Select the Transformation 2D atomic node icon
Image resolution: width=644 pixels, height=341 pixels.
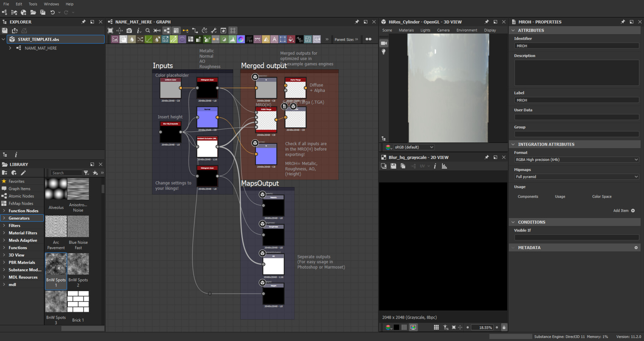coord(282,39)
